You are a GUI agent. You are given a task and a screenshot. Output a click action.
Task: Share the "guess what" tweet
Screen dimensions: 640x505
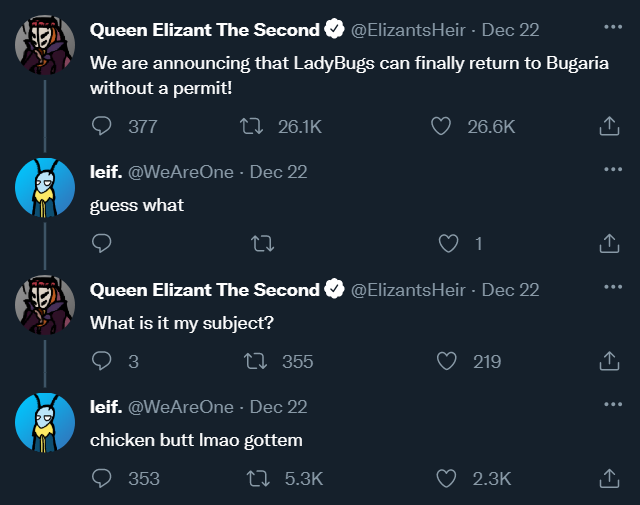pos(609,243)
